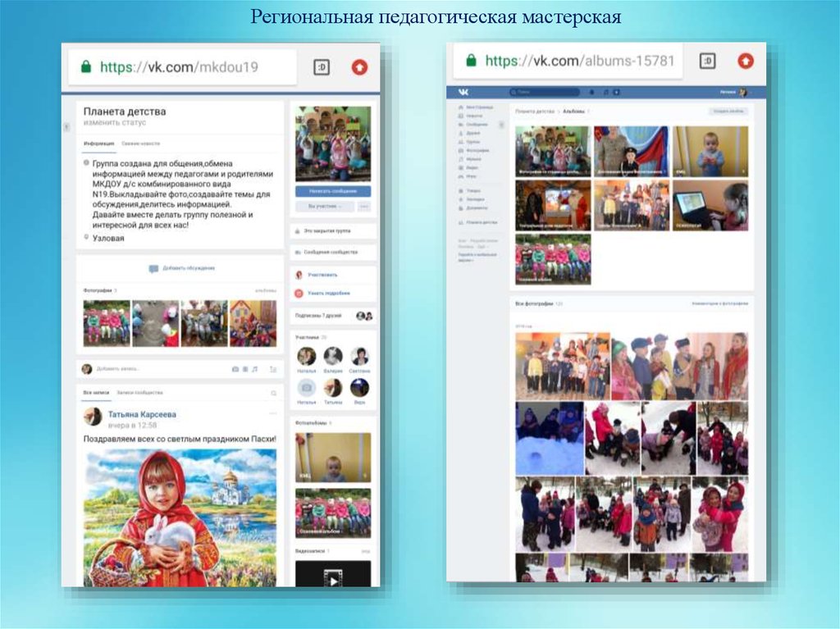Viewport: 840px width, 629px height.
Task: Click the discussion bubble icon next to Добавить обсуждения
Action: pyautogui.click(x=153, y=268)
